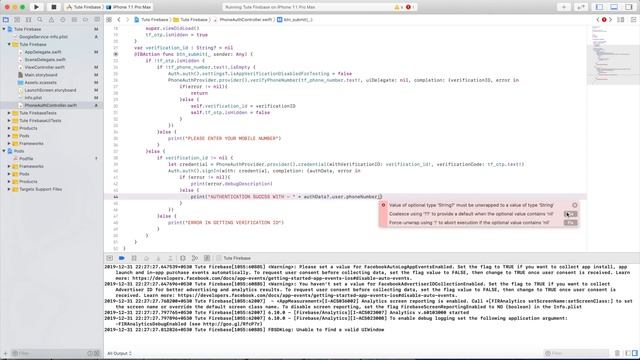Collapse the Tute Firebase group folder

tap(9, 44)
